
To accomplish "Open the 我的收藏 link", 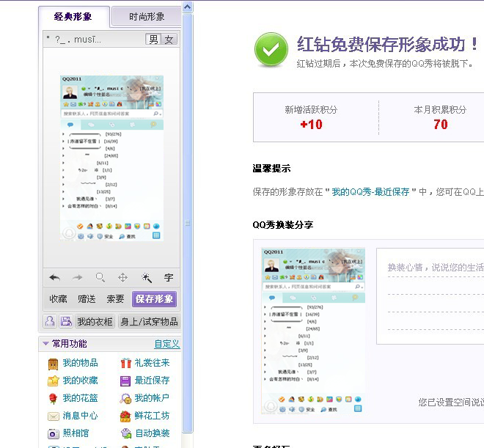I will (80, 381).
